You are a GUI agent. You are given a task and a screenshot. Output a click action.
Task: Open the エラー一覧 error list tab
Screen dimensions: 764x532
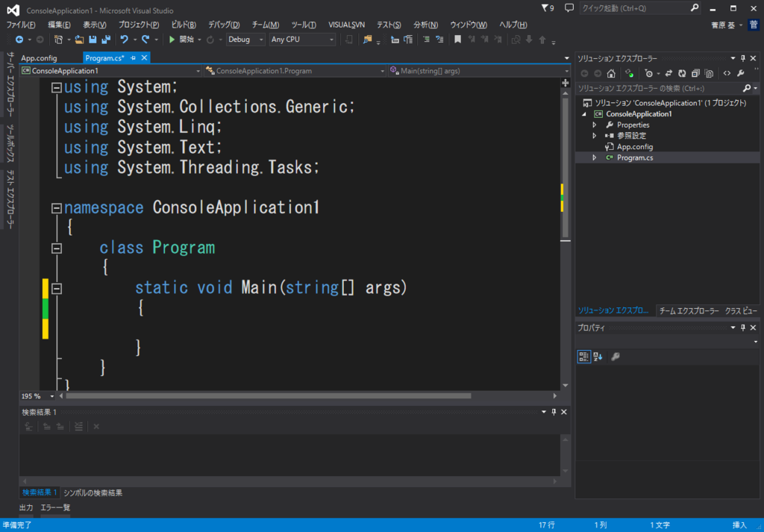[x=55, y=507]
